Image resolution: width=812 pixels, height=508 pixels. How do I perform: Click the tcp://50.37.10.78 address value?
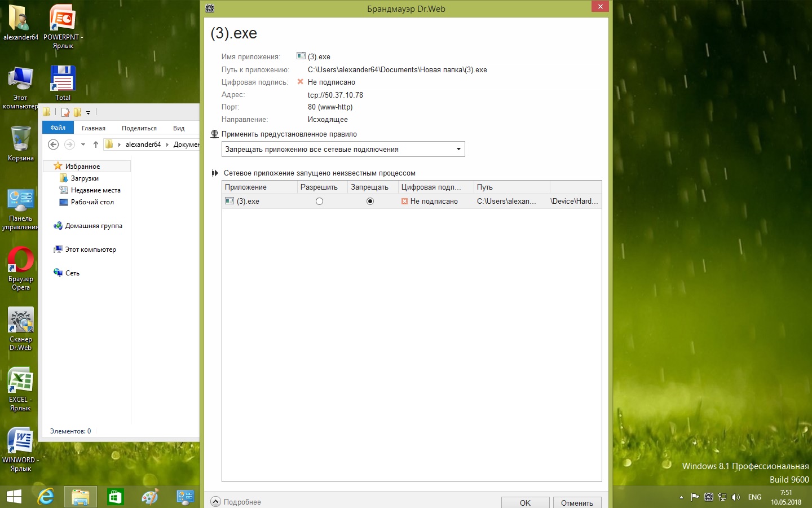336,95
